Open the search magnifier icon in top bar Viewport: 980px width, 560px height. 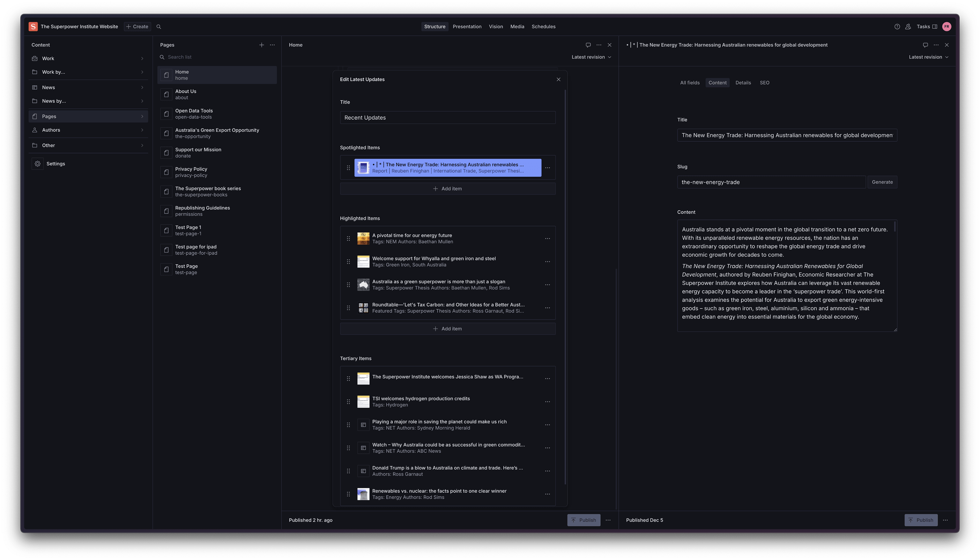159,26
